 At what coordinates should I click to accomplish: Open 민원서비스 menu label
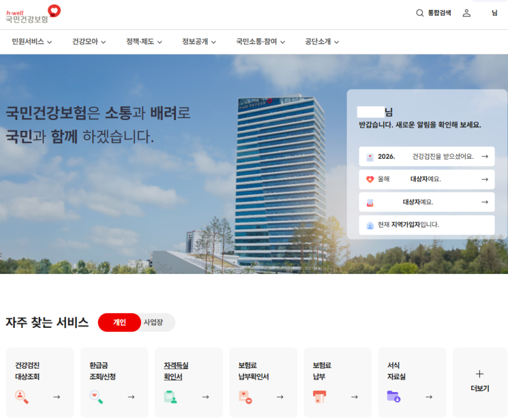[28, 41]
